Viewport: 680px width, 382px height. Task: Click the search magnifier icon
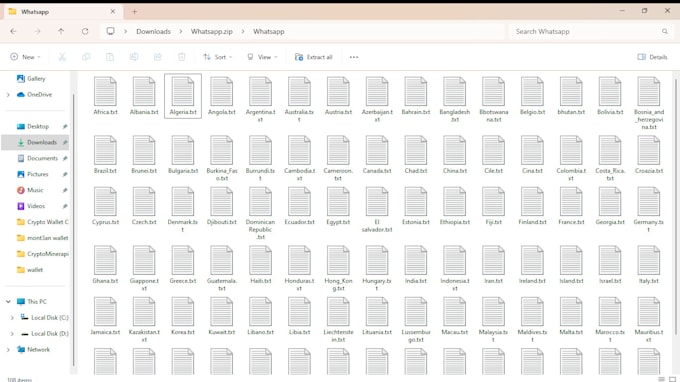665,31
